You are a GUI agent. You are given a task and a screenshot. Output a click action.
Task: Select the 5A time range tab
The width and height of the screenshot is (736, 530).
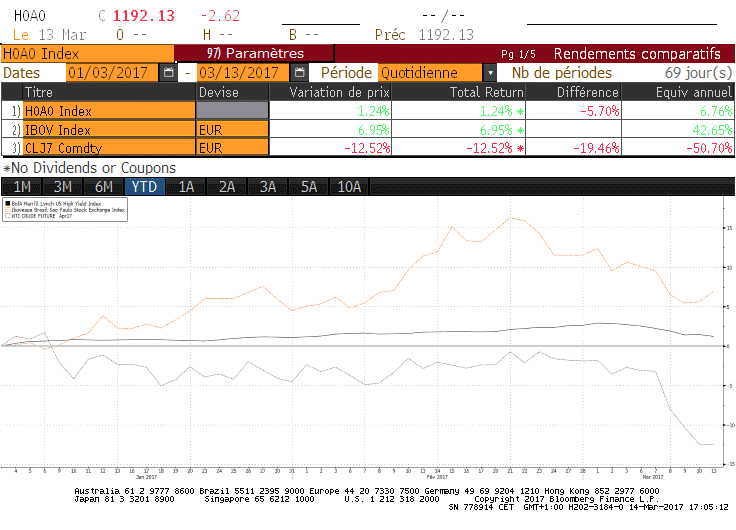click(x=308, y=187)
